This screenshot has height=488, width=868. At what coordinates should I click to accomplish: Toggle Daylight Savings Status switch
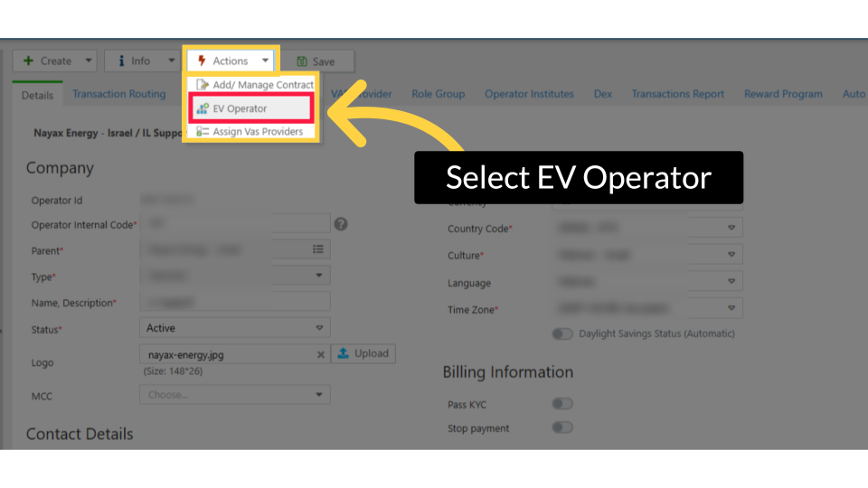click(562, 333)
